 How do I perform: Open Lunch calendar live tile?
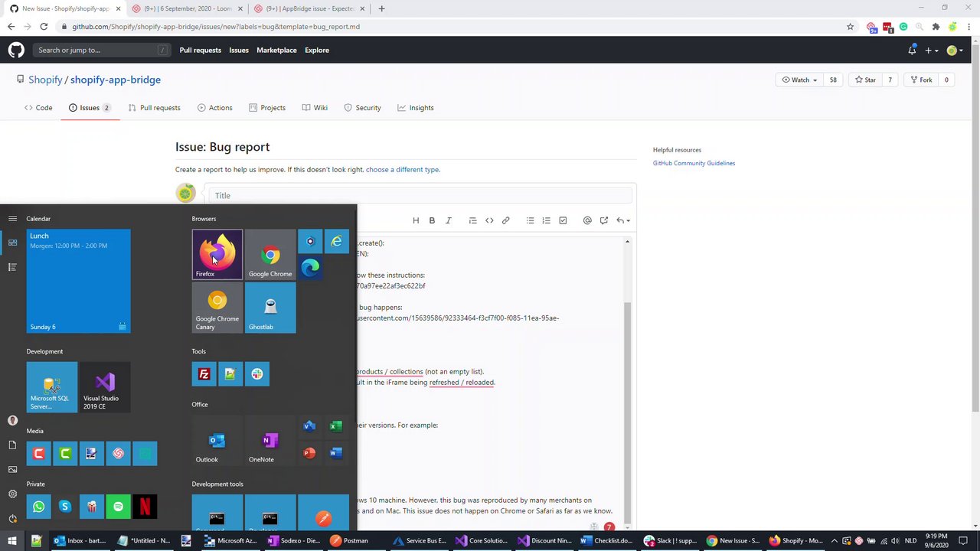pos(78,281)
